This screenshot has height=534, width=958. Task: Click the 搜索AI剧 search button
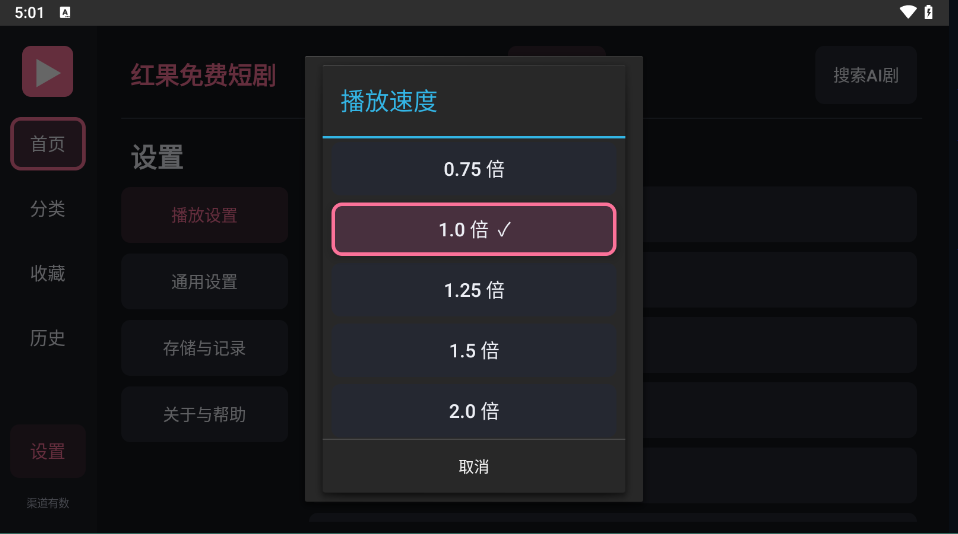point(866,75)
